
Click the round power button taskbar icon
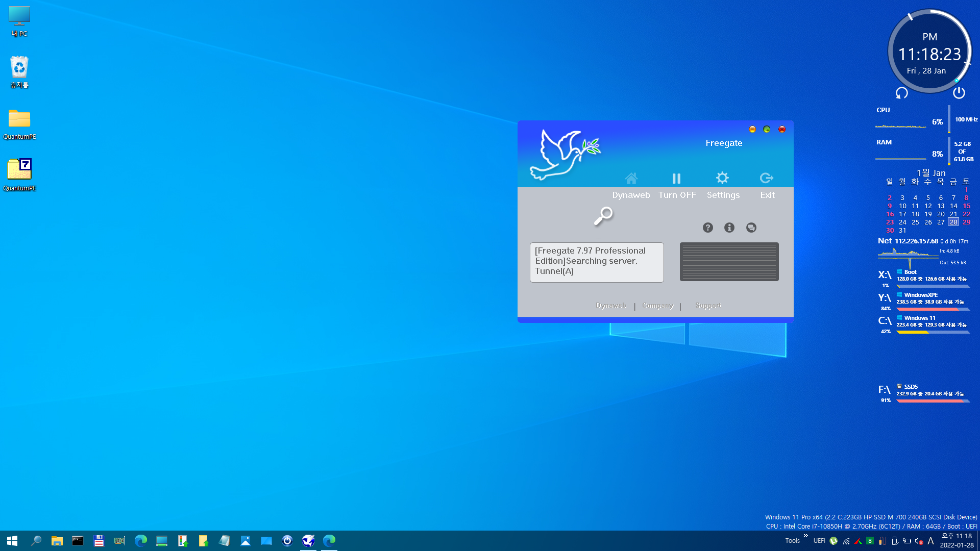pyautogui.click(x=287, y=541)
